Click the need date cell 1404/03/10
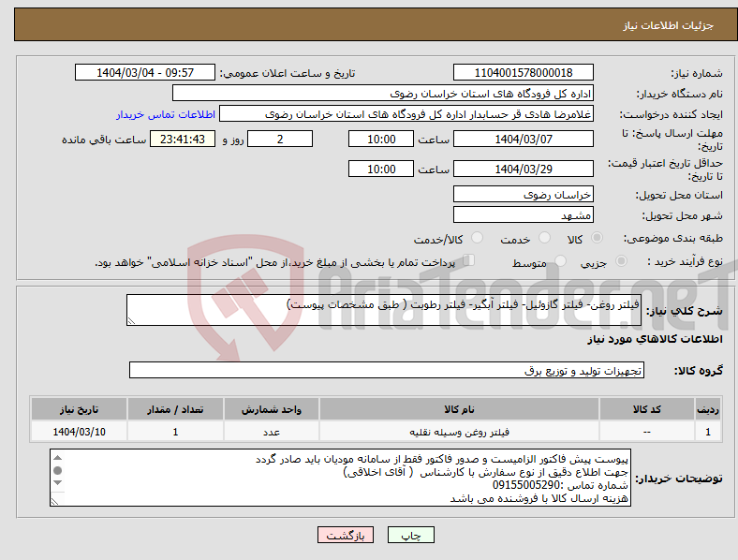Viewport: 738px width, 560px height. pyautogui.click(x=79, y=432)
